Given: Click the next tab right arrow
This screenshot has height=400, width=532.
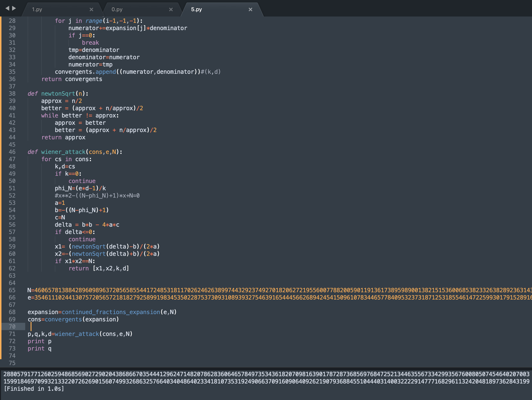Looking at the screenshot, I should click(x=14, y=8).
